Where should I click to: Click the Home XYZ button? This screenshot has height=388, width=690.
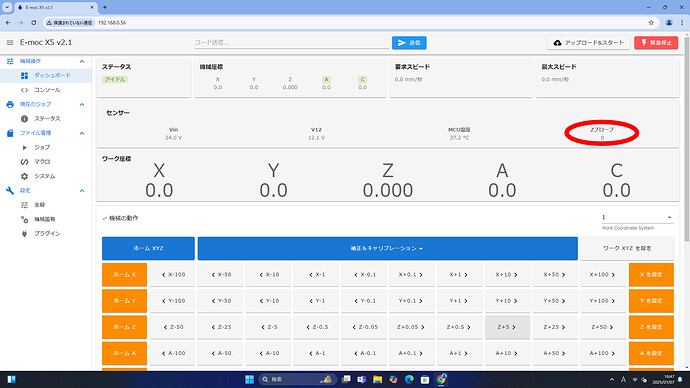pos(148,248)
